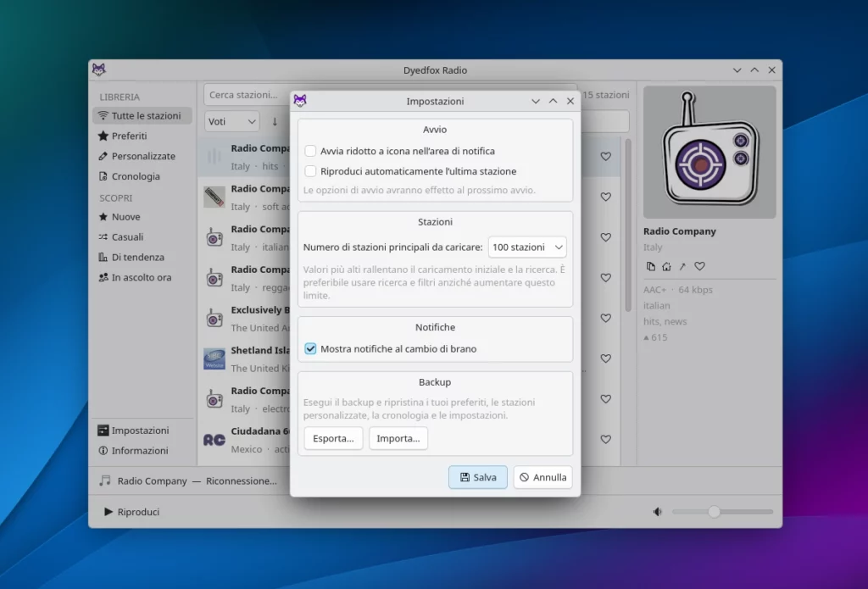
Task: Open Nuove stations list
Action: tap(142, 216)
